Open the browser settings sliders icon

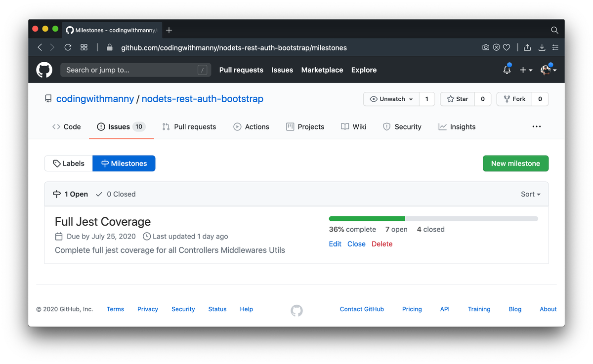(555, 47)
